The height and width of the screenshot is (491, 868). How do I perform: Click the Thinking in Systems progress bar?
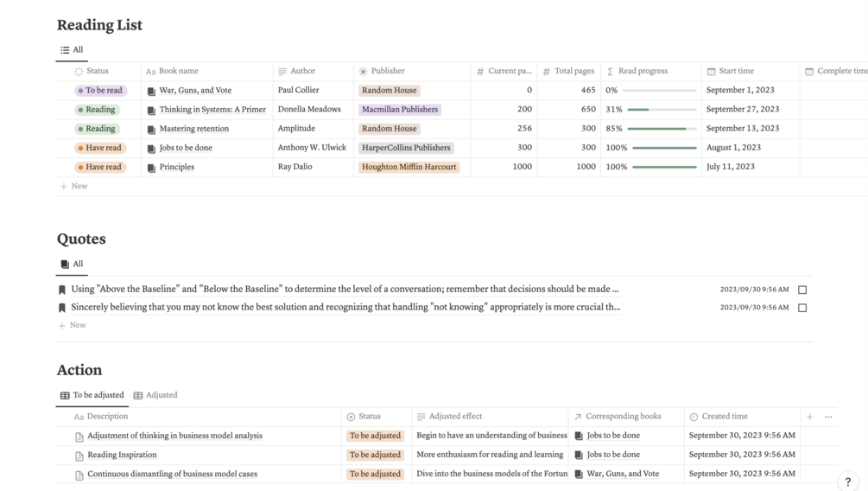[662, 110]
